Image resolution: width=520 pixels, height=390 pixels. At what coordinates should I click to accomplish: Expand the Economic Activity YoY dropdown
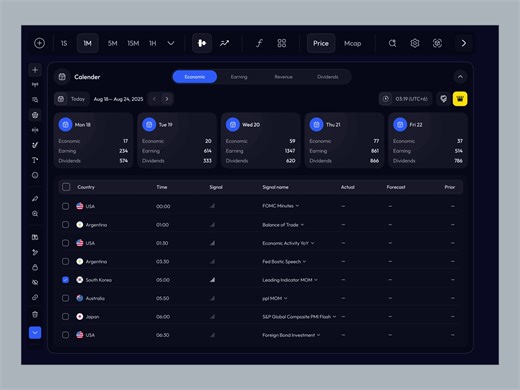point(313,243)
